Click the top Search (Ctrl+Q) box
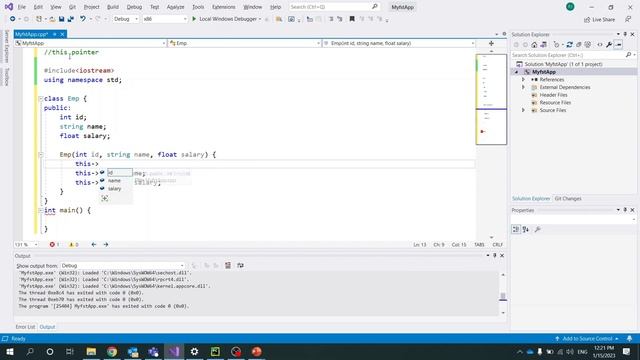Viewport: 640px width, 360px height. click(x=333, y=7)
